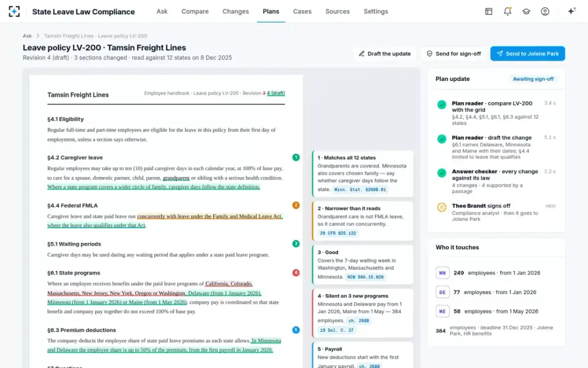588x368 pixels.
Task: Click '58 employees · from 1 May 2026'
Action: pos(496,311)
